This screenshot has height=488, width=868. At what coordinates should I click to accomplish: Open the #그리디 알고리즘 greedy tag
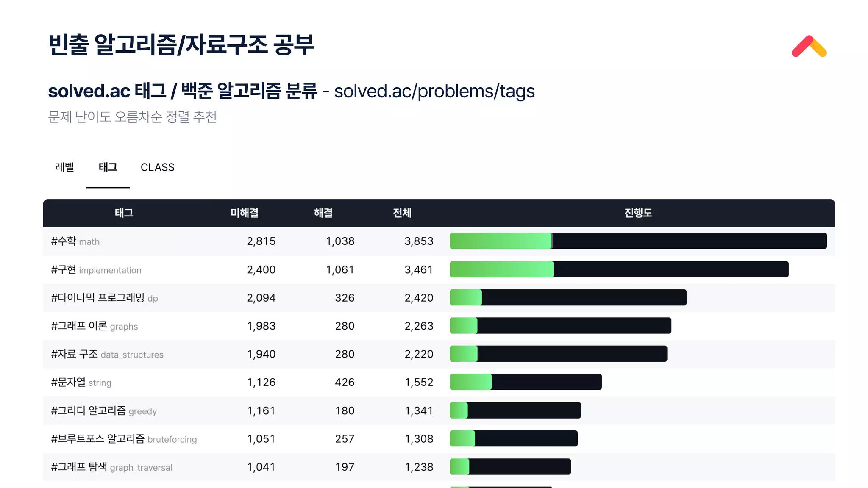104,410
